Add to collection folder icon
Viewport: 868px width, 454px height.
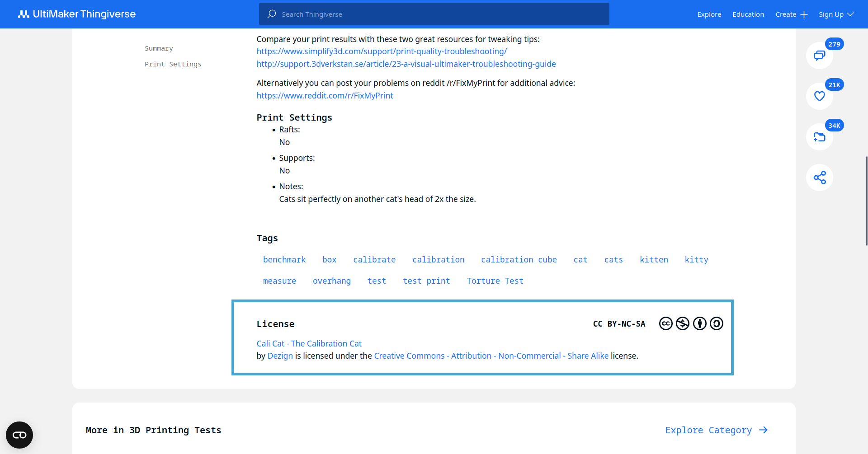(819, 137)
